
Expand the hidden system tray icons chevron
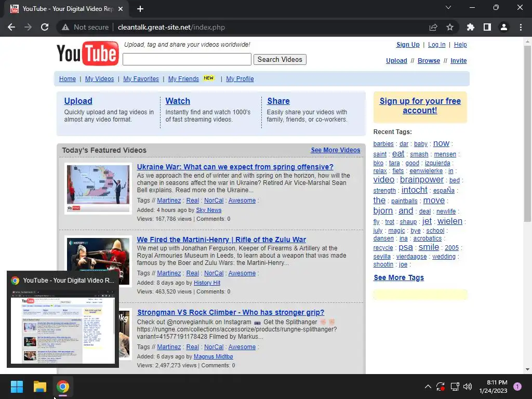pyautogui.click(x=428, y=387)
